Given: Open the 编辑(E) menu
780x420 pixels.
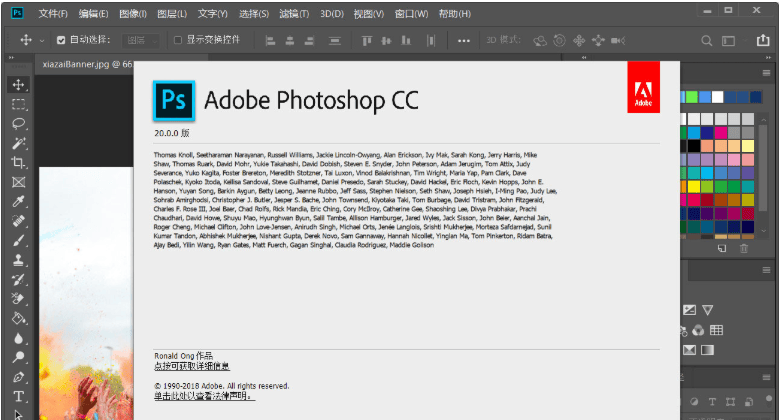Looking at the screenshot, I should coord(93,14).
